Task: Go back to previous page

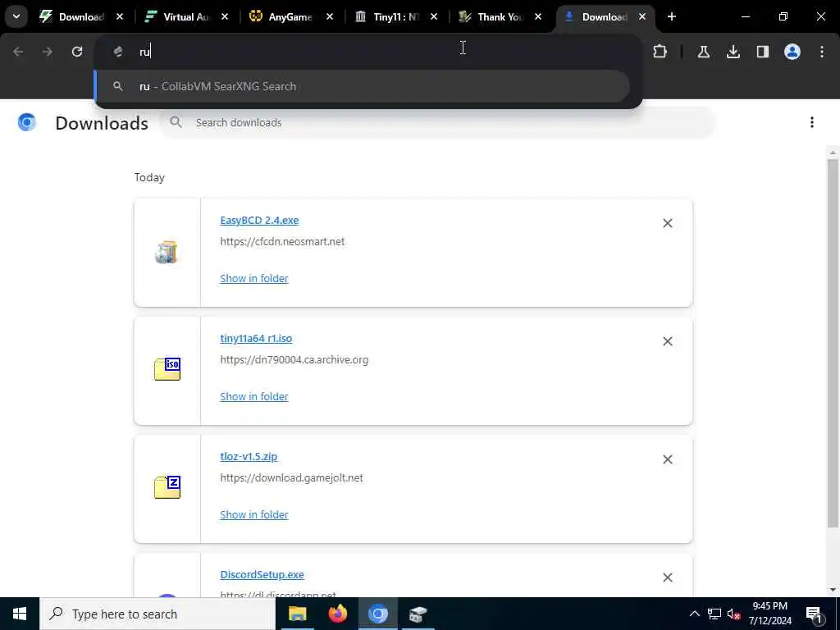Action: [18, 52]
